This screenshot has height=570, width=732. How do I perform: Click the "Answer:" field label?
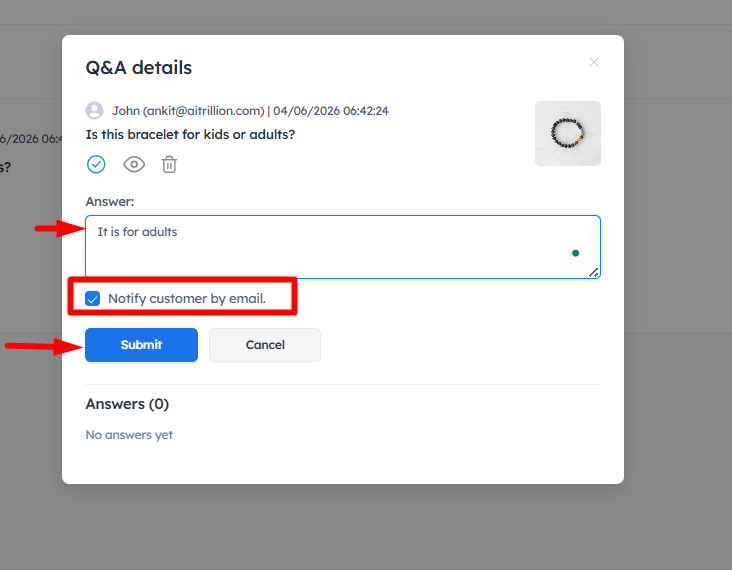pos(110,201)
